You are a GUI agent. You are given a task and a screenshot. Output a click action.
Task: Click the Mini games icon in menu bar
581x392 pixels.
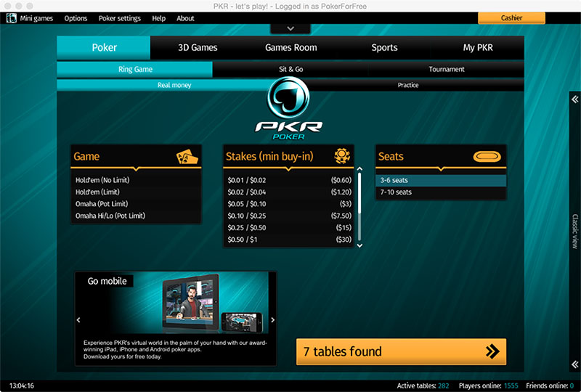12,18
